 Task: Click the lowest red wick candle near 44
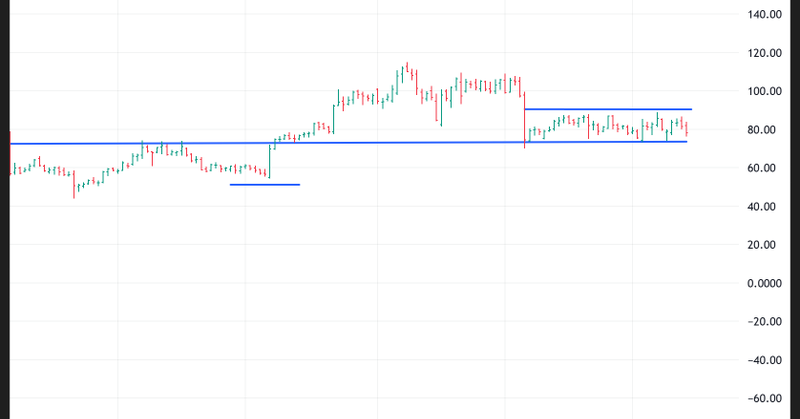(x=74, y=185)
